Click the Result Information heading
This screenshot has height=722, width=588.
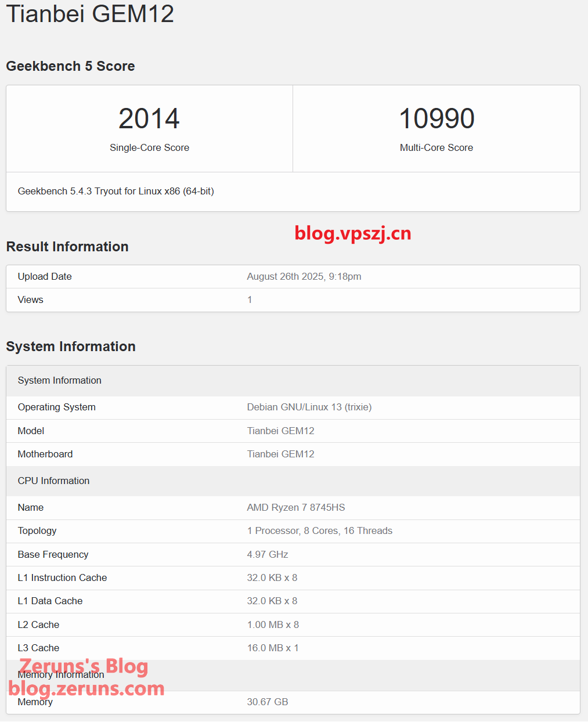pyautogui.click(x=67, y=247)
